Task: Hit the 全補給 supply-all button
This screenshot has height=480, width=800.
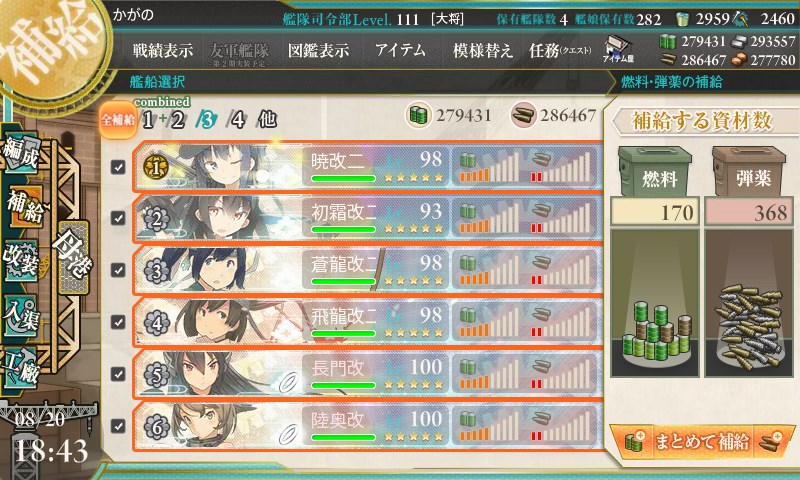Action: tap(118, 120)
